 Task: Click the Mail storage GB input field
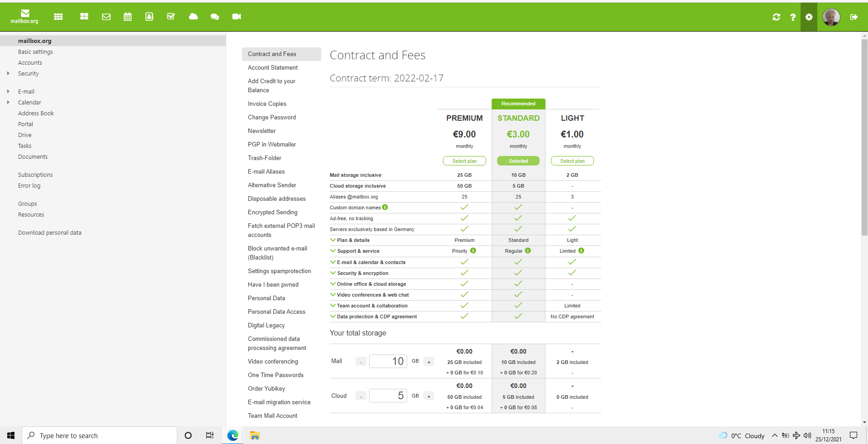[388, 361]
